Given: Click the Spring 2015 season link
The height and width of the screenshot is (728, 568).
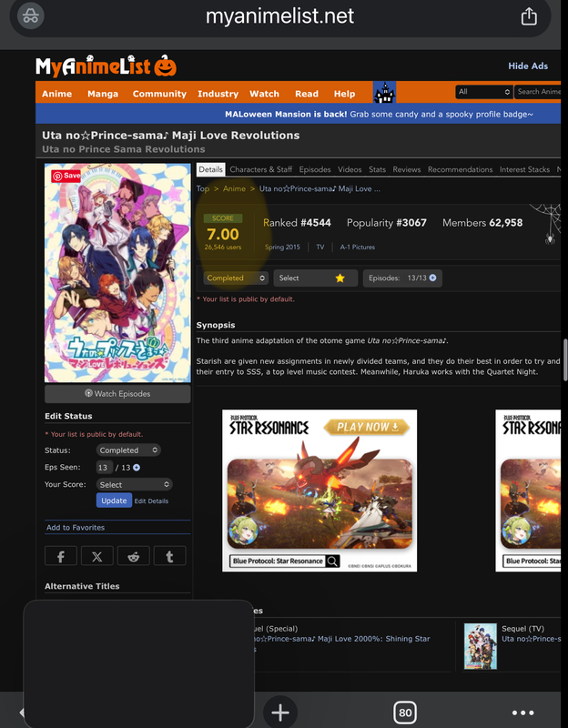Looking at the screenshot, I should (x=282, y=247).
